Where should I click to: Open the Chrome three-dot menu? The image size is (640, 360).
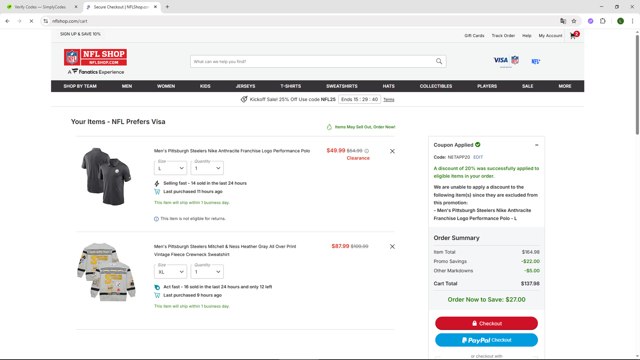[x=633, y=21]
